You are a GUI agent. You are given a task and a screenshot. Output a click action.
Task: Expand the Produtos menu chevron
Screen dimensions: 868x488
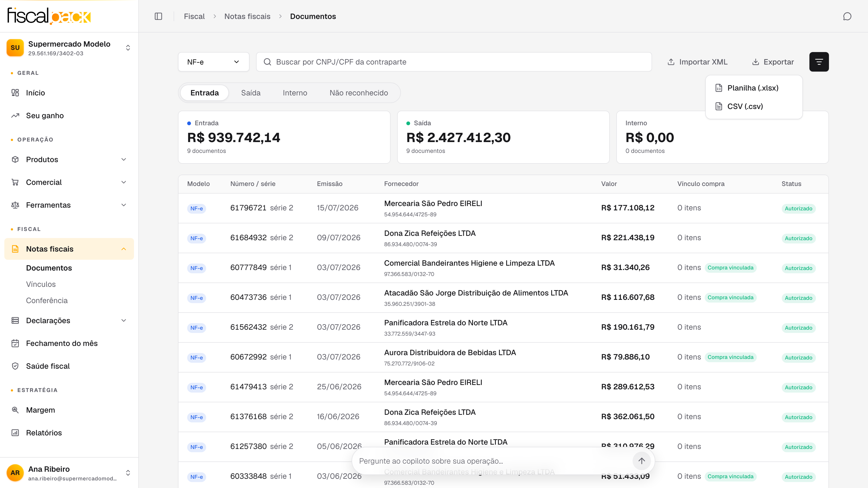(124, 159)
